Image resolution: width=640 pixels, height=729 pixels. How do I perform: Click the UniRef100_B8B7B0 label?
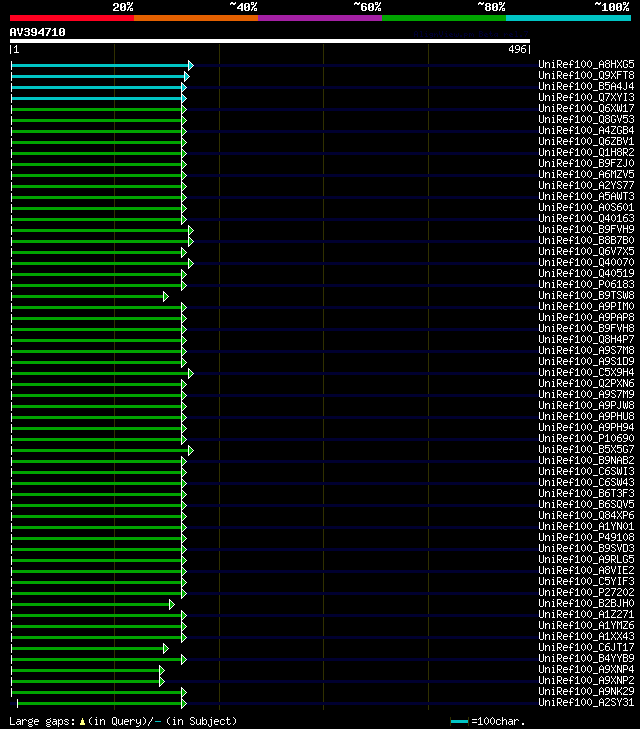586,240
